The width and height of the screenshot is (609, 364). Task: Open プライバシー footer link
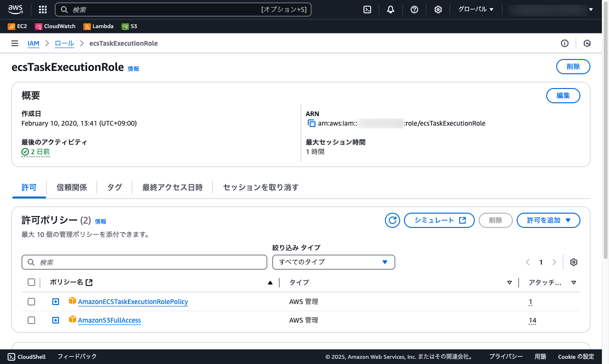pos(506,356)
